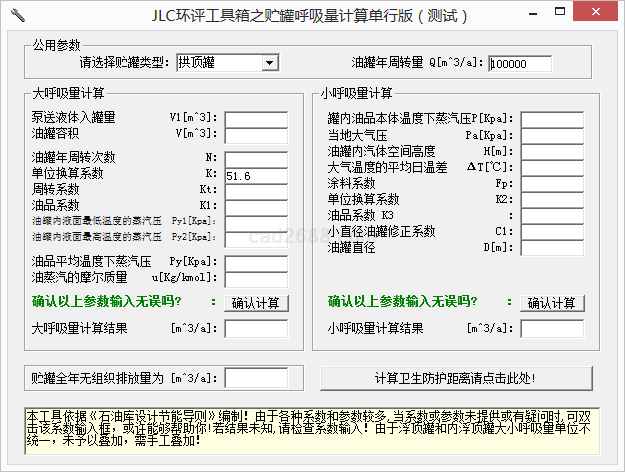Select the tank diameter D input field
The width and height of the screenshot is (625, 472).
click(x=551, y=248)
